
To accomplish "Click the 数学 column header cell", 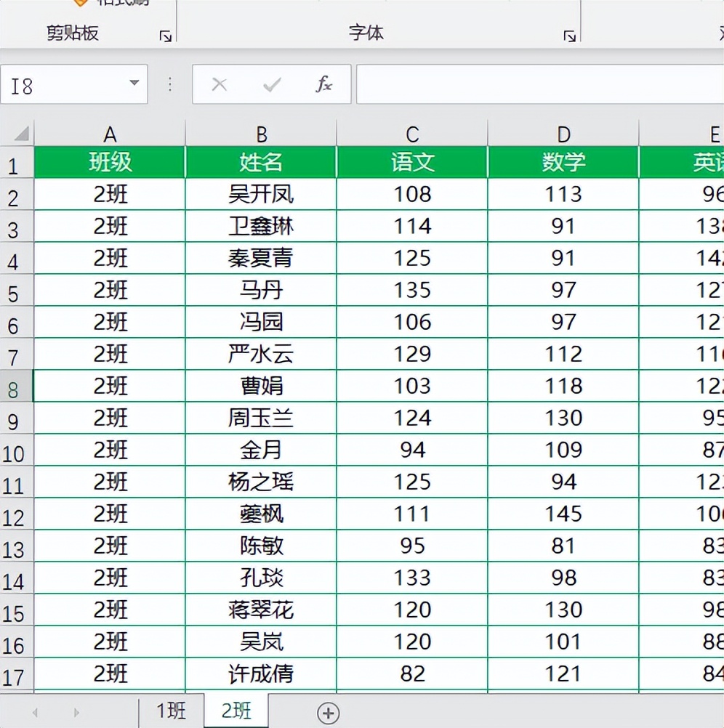I will click(x=563, y=162).
